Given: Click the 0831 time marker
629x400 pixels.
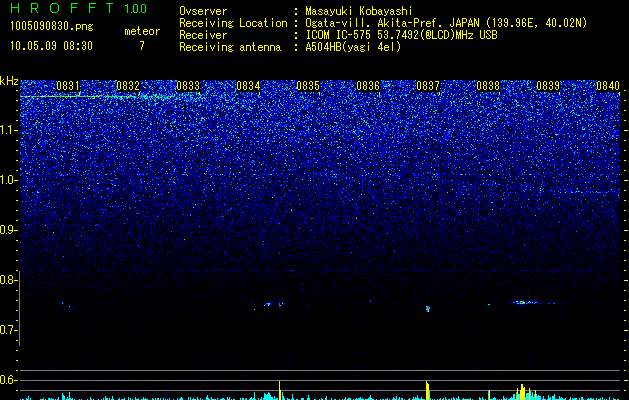Looking at the screenshot, I should click(67, 85).
